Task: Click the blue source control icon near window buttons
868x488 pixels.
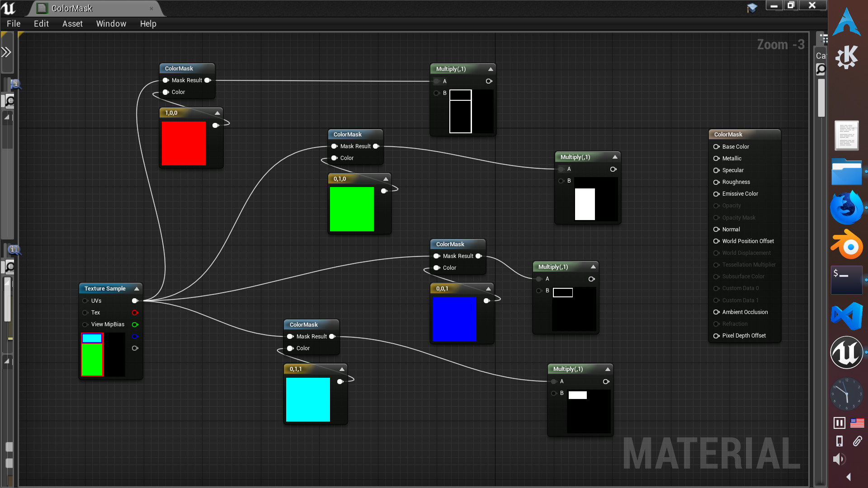Action: tap(752, 8)
